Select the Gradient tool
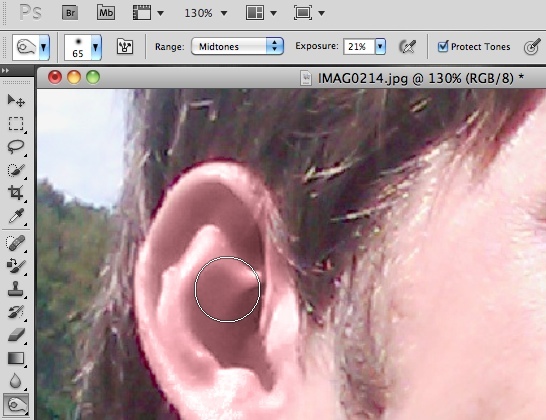The width and height of the screenshot is (546, 420). [x=16, y=358]
